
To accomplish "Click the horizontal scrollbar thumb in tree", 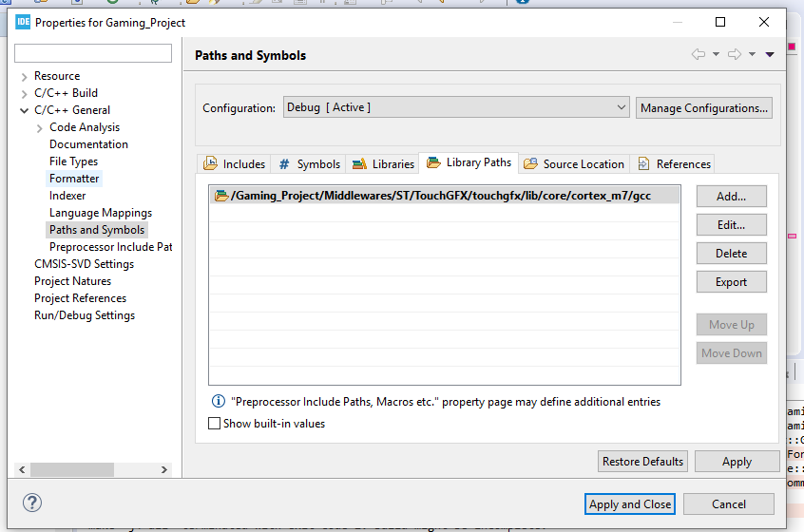I will click(72, 469).
